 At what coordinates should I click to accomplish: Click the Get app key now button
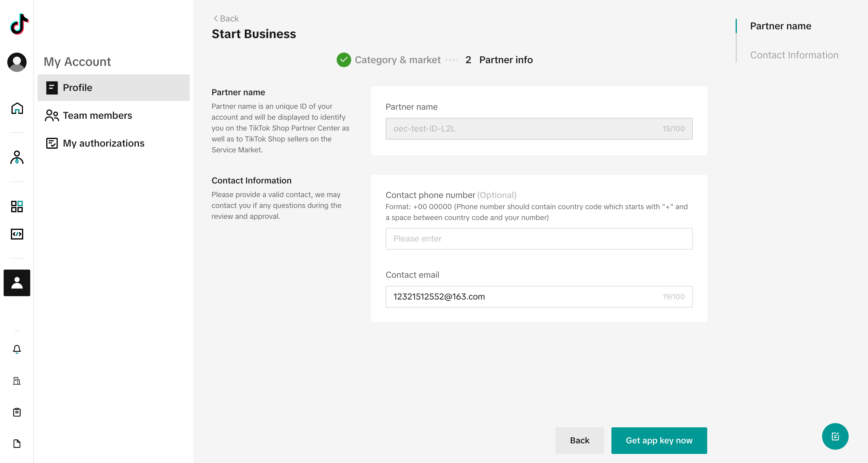click(659, 440)
